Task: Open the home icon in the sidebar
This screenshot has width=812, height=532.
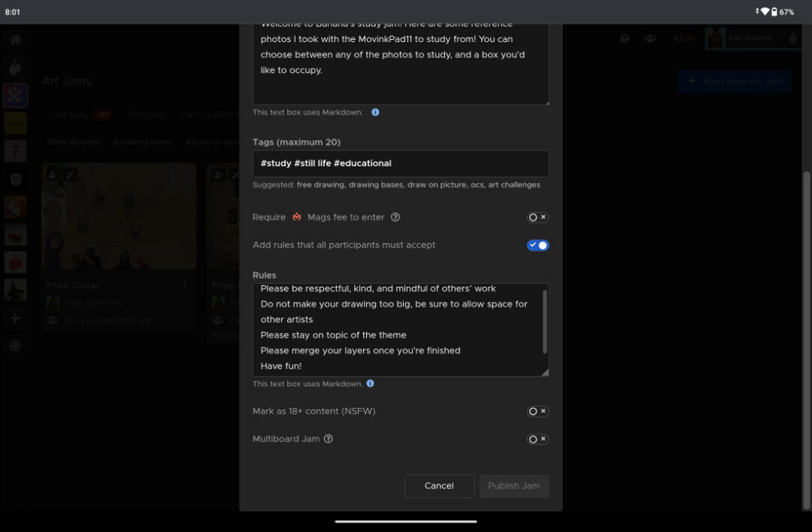Action: pos(15,40)
